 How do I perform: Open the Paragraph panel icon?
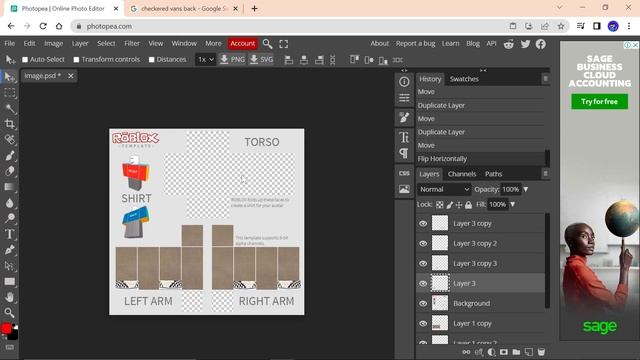(x=404, y=153)
